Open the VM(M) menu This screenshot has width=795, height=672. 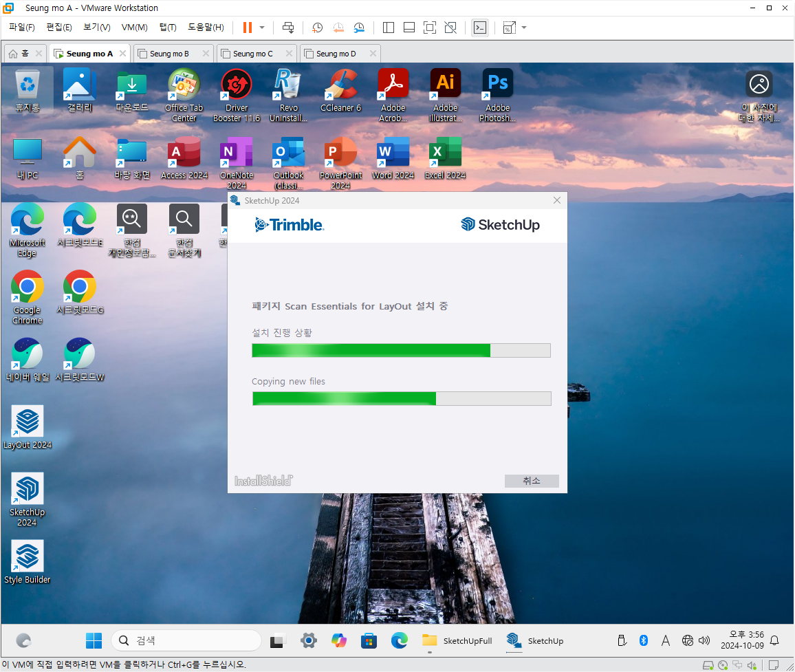point(134,28)
